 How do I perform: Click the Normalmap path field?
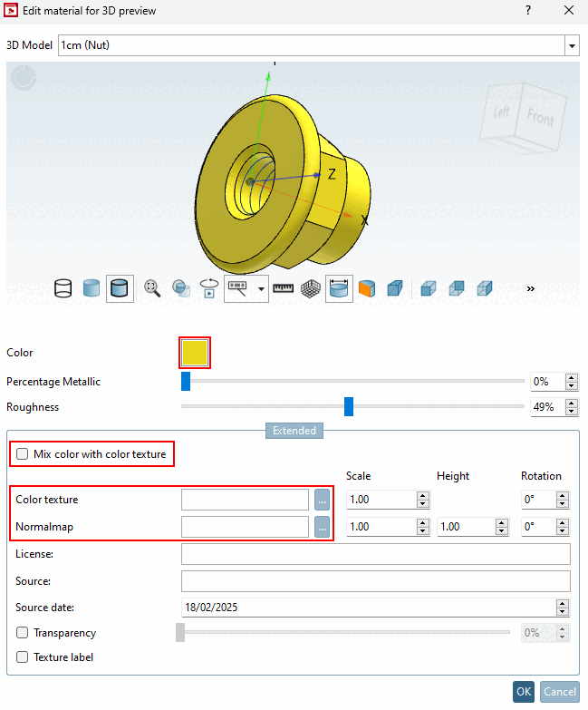[246, 527]
